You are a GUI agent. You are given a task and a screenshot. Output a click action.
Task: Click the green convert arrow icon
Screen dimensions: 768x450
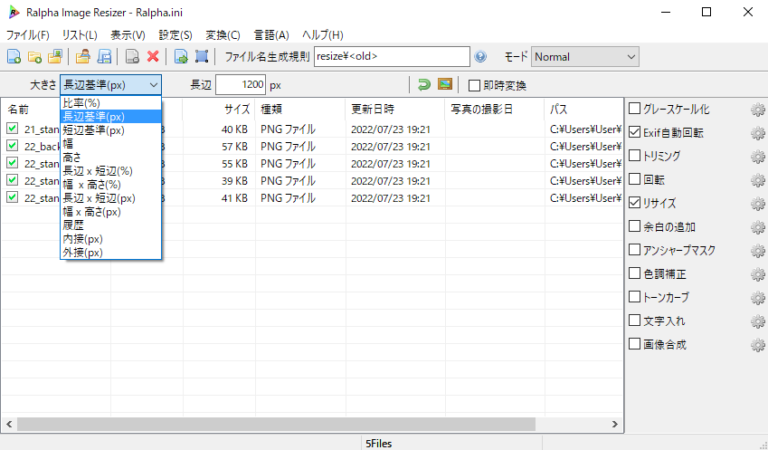424,85
